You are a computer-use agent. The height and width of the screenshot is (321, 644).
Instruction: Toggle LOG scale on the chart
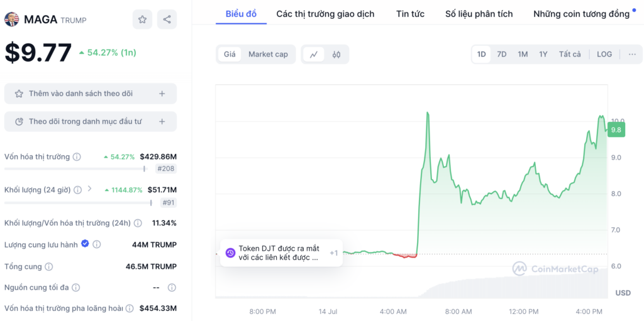(604, 54)
